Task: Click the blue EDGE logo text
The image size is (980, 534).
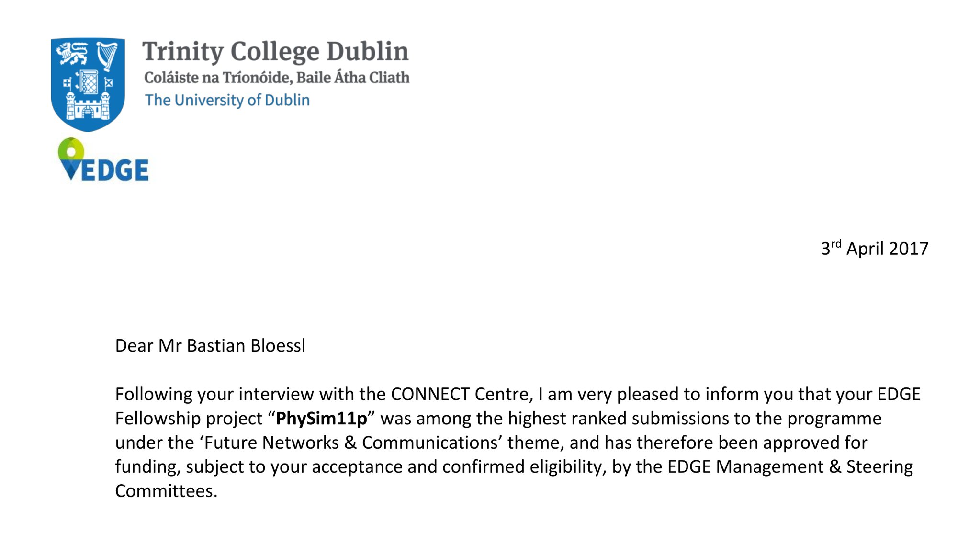Action: [114, 170]
